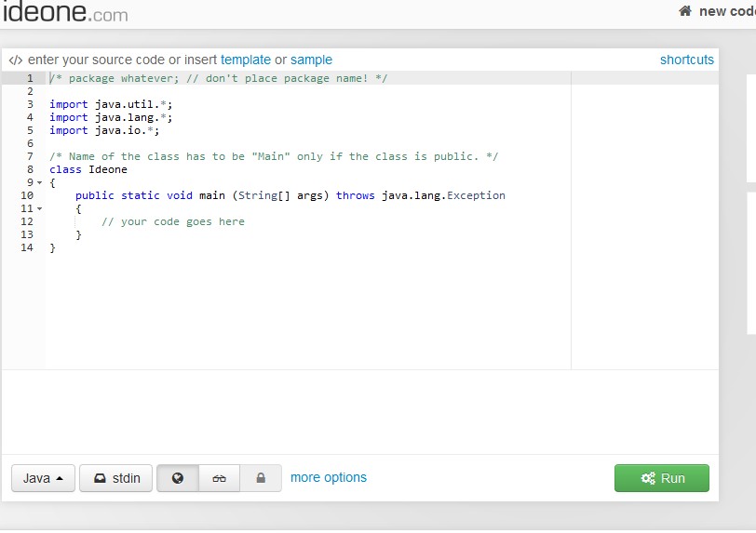Click the import java.util.*; line
The width and height of the screenshot is (756, 533).
pos(111,104)
